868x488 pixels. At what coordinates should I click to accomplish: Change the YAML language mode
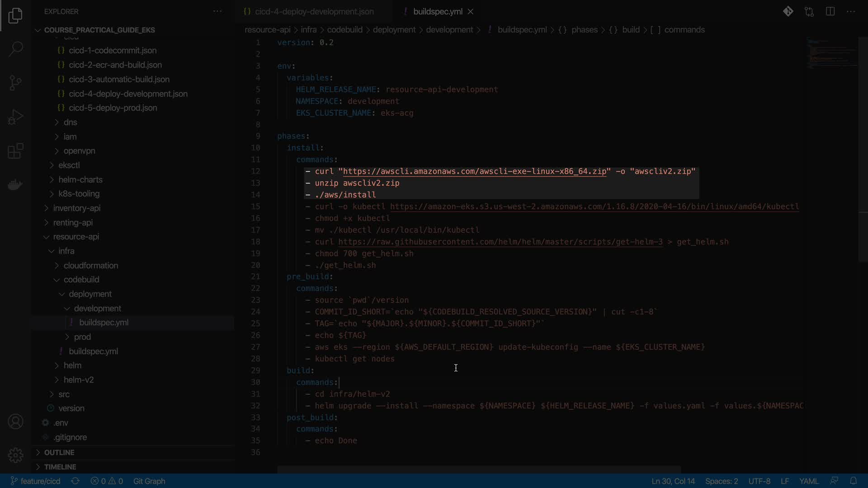tap(808, 481)
